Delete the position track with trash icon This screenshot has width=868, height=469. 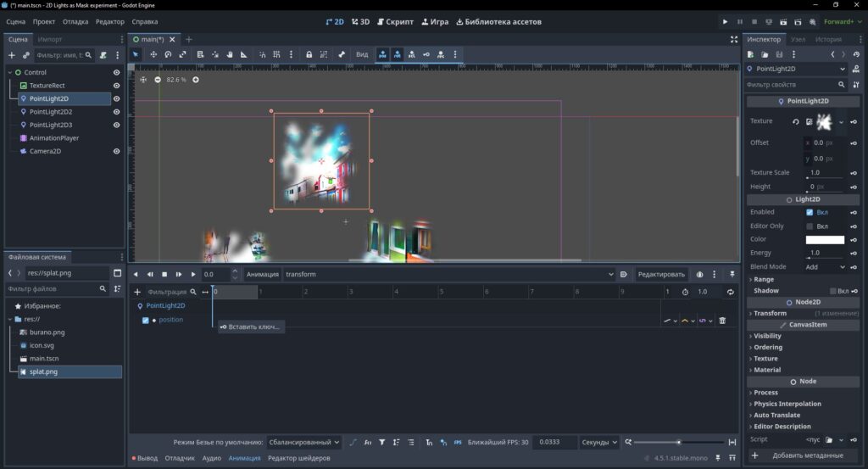point(722,320)
